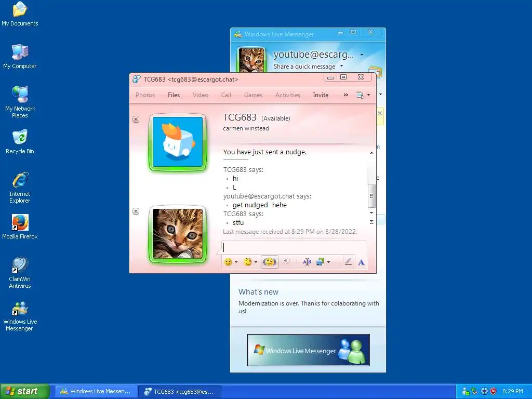Click your kitten display picture in chat
Viewport: 532px width, 399px height.
coord(178,234)
